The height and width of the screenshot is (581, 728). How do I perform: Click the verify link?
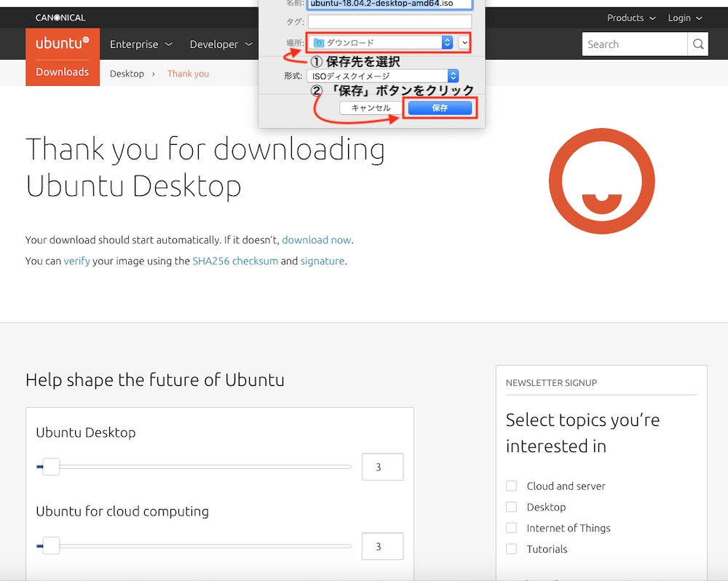(76, 261)
